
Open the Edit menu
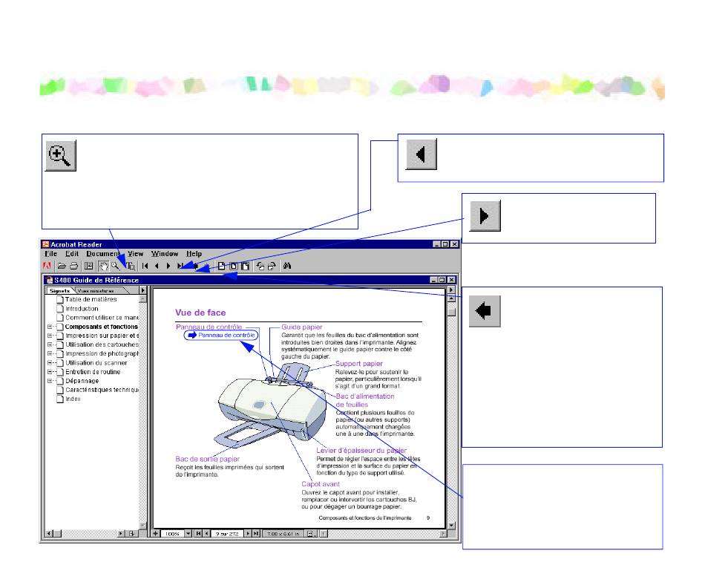coord(72,254)
